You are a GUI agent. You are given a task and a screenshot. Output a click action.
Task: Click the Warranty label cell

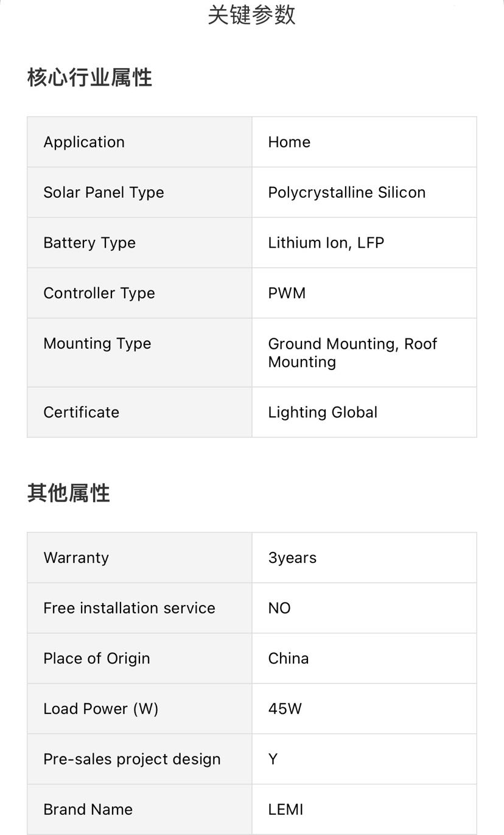[76, 557]
